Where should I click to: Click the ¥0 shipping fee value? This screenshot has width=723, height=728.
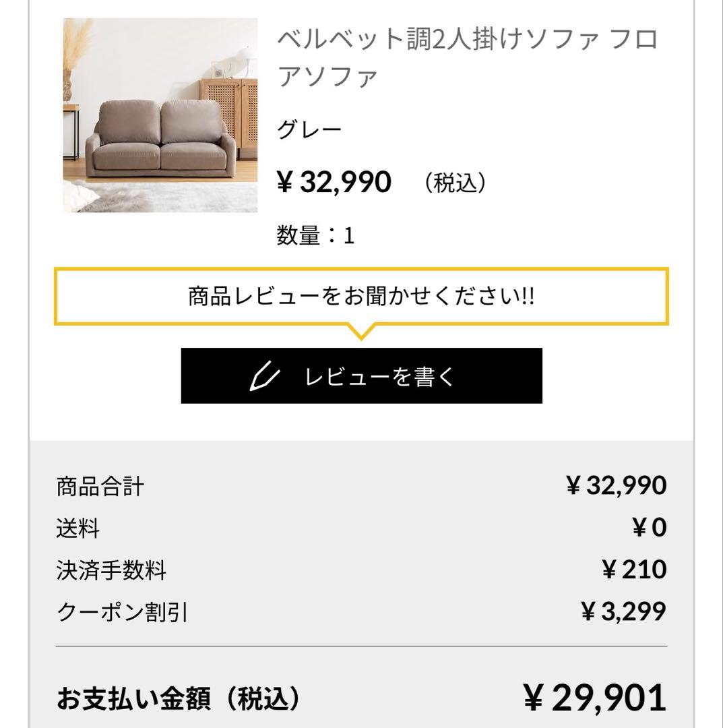(650, 528)
